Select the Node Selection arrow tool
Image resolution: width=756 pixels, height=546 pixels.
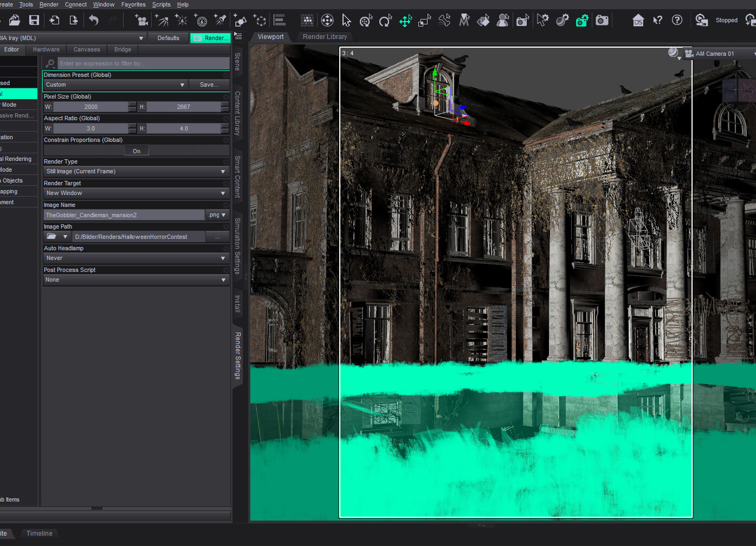pyautogui.click(x=346, y=21)
